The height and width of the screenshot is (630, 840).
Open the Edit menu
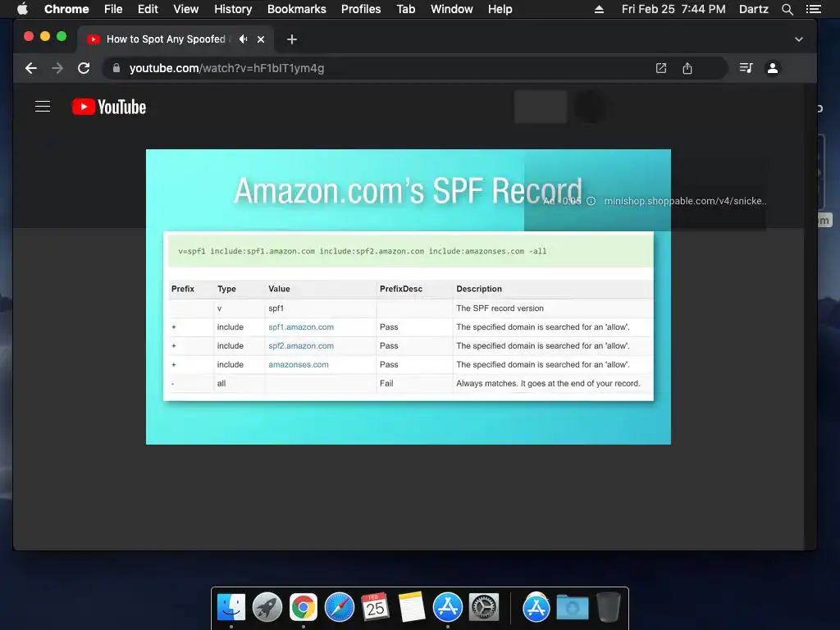coord(148,9)
